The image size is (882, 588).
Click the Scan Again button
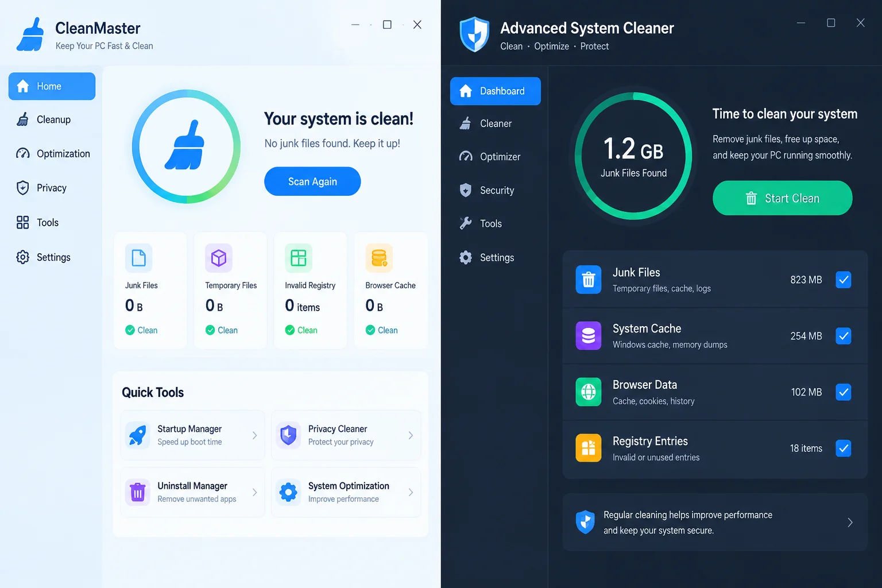click(312, 181)
